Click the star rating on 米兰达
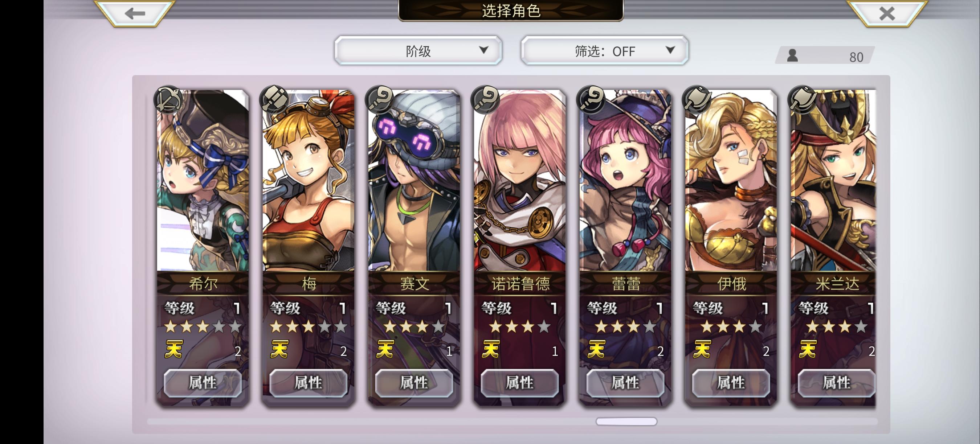 click(837, 326)
